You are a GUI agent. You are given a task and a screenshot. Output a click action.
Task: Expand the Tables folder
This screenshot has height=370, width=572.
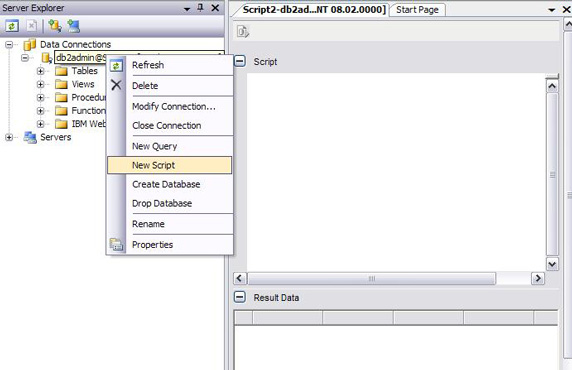tap(40, 71)
